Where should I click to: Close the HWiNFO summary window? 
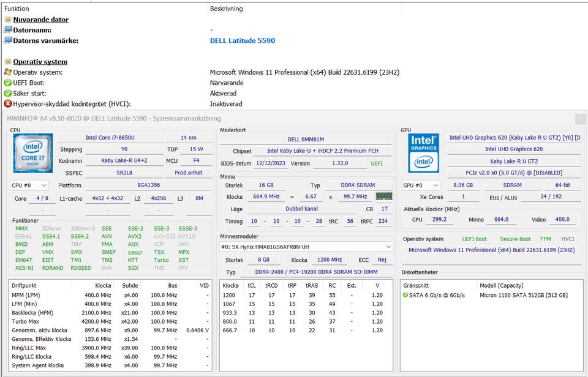pyautogui.click(x=580, y=119)
